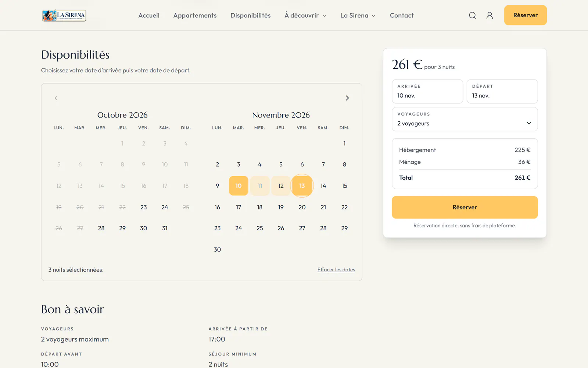Viewport: 588px width, 368px height.
Task: Open the Accueil menu item
Action: (x=149, y=15)
